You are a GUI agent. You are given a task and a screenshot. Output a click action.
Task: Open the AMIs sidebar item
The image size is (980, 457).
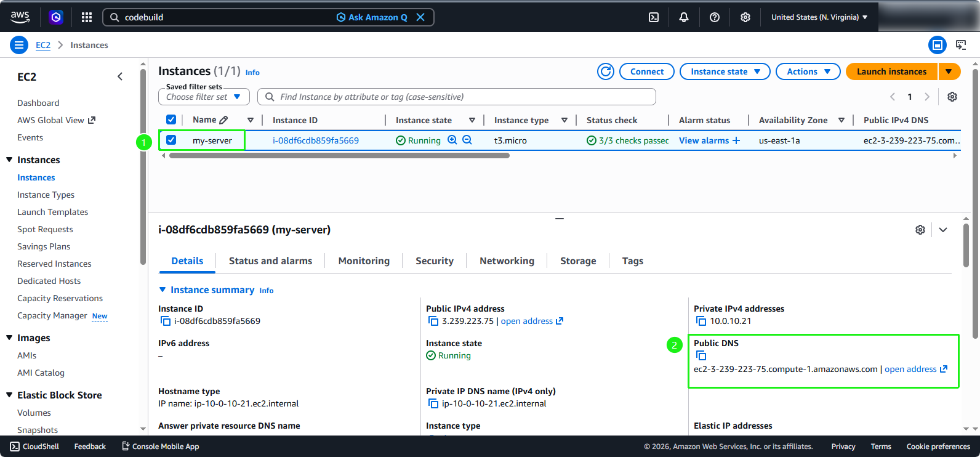[x=26, y=355]
